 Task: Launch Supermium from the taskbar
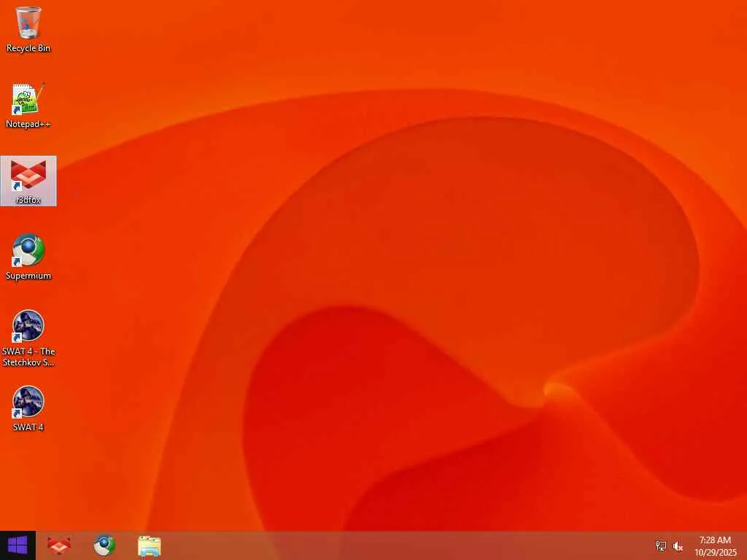click(104, 545)
